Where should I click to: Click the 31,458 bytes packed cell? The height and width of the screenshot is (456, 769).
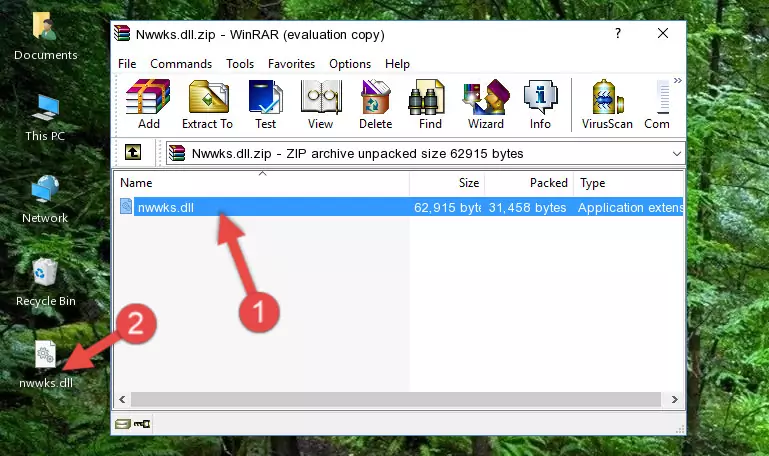click(x=527, y=207)
